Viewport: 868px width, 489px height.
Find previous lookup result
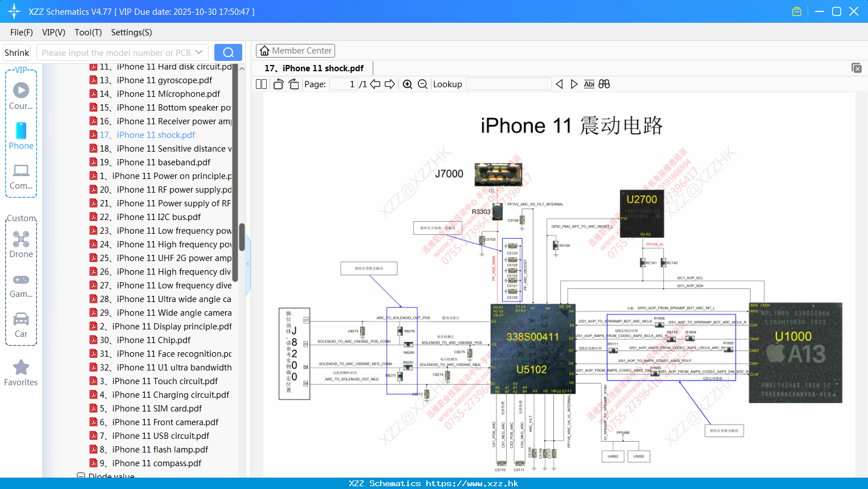(x=559, y=84)
